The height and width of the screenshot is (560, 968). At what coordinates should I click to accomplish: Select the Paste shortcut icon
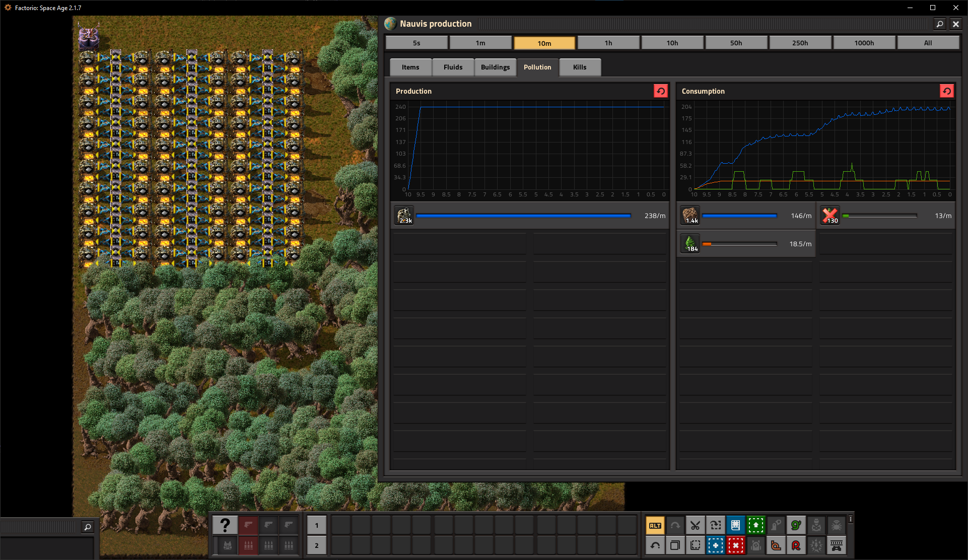(x=695, y=545)
